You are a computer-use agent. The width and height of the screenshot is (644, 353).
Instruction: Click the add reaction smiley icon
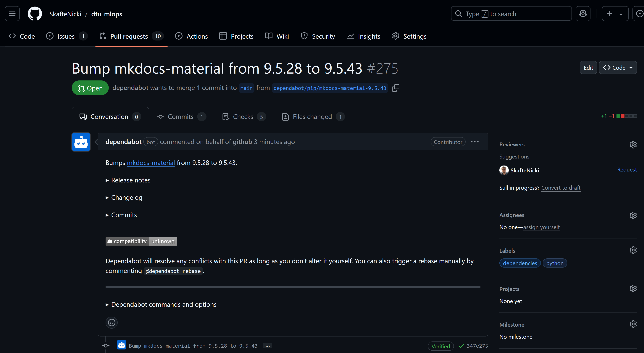pyautogui.click(x=112, y=323)
